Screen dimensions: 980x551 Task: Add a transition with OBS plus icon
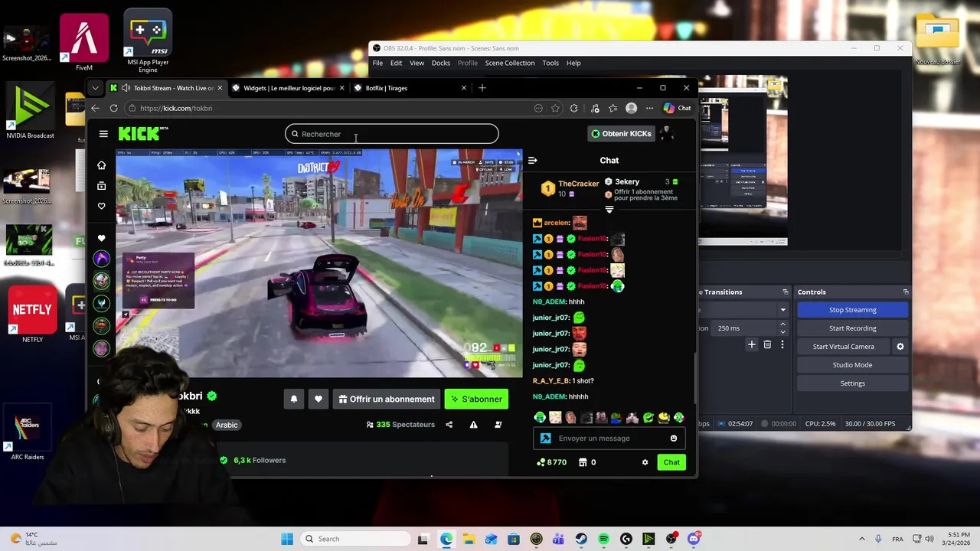pyautogui.click(x=752, y=344)
